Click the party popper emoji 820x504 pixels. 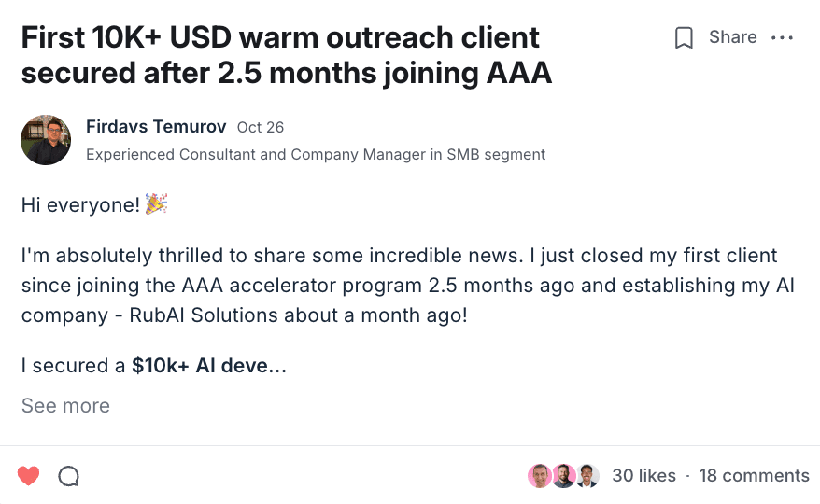pyautogui.click(x=156, y=204)
